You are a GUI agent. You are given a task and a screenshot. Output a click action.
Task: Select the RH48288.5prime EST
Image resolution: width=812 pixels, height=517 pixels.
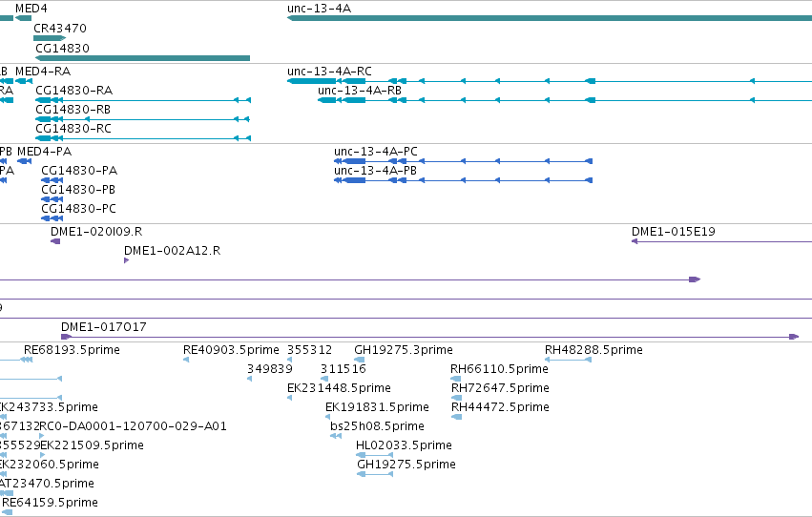point(568,360)
